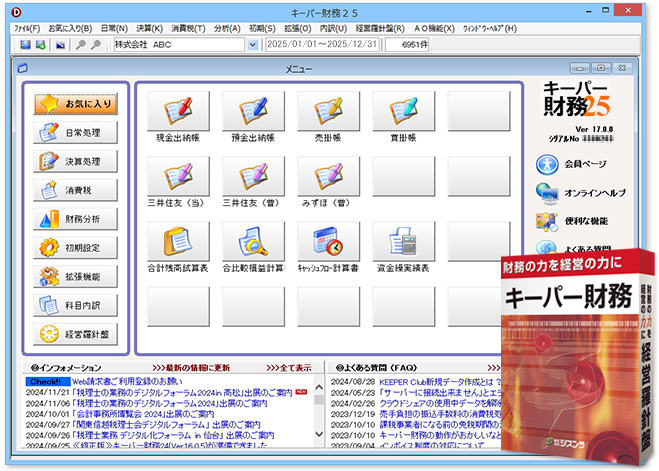This screenshot has height=471, width=659.
Task: Open the 消費税(T) menu
Action: (x=188, y=29)
